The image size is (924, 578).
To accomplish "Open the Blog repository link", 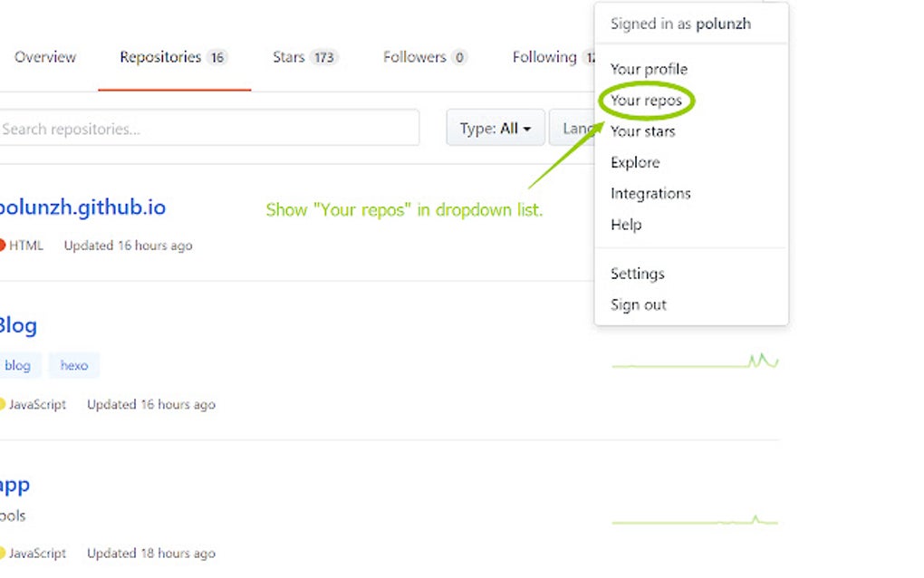I will [18, 325].
